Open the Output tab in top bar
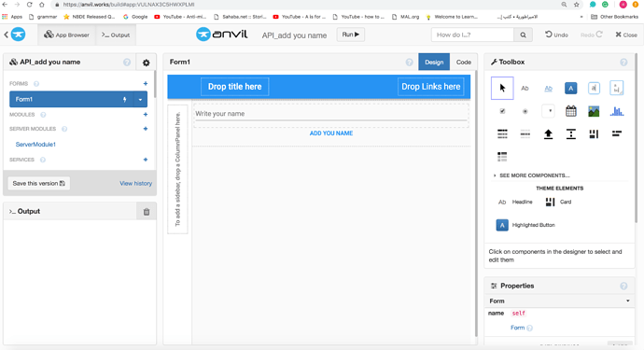 point(116,35)
